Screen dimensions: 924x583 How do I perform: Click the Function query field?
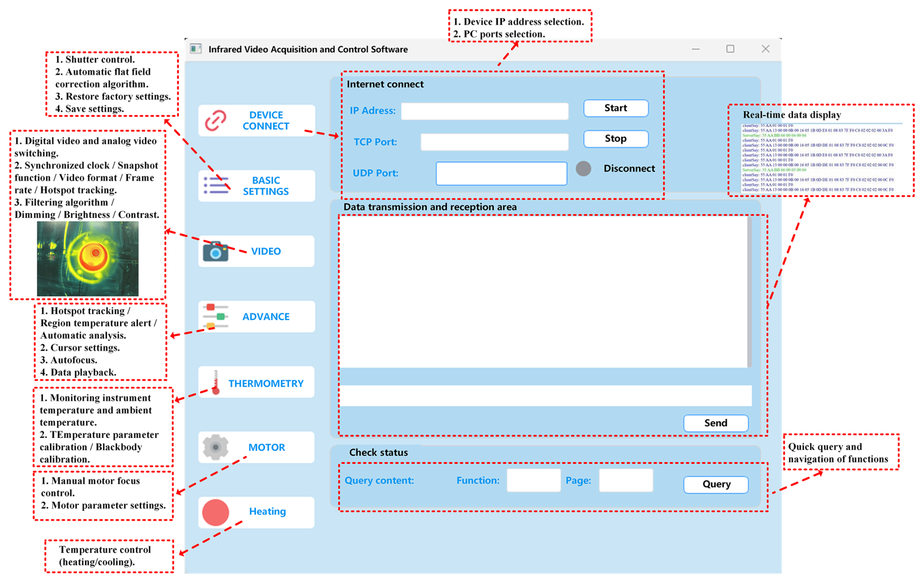533,480
